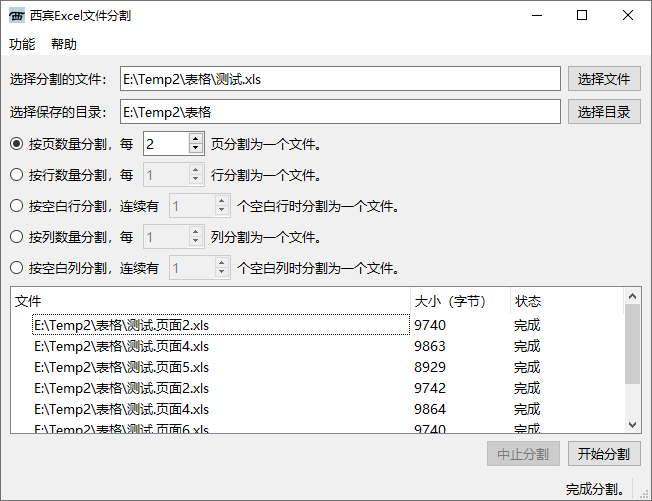
Task: Click down arrow of blank columns spinner
Action: click(x=222, y=272)
